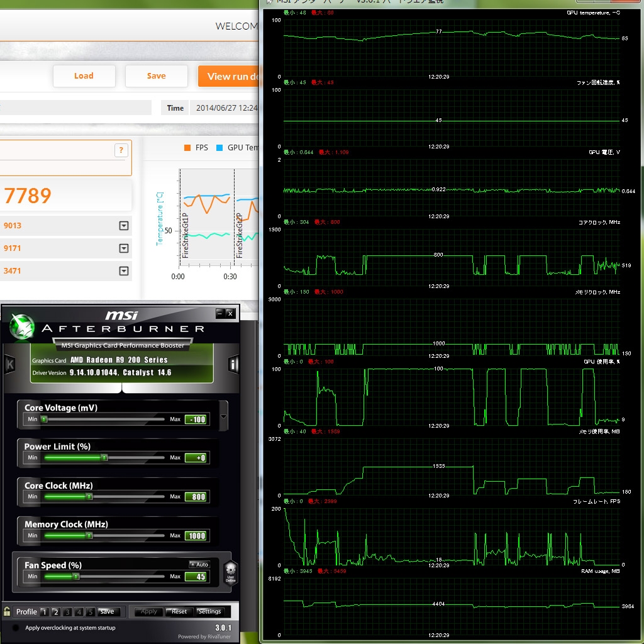Toggle Auto fan speed mode

click(199, 564)
